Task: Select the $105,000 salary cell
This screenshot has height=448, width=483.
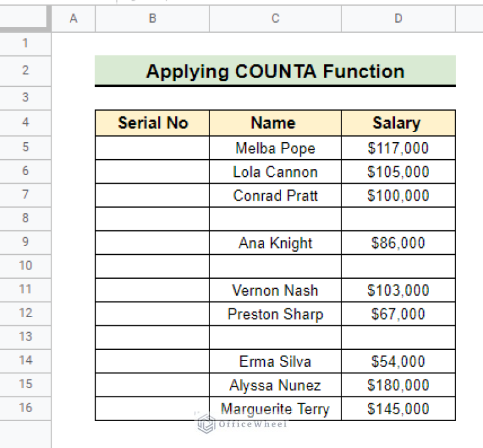Action: pos(398,172)
